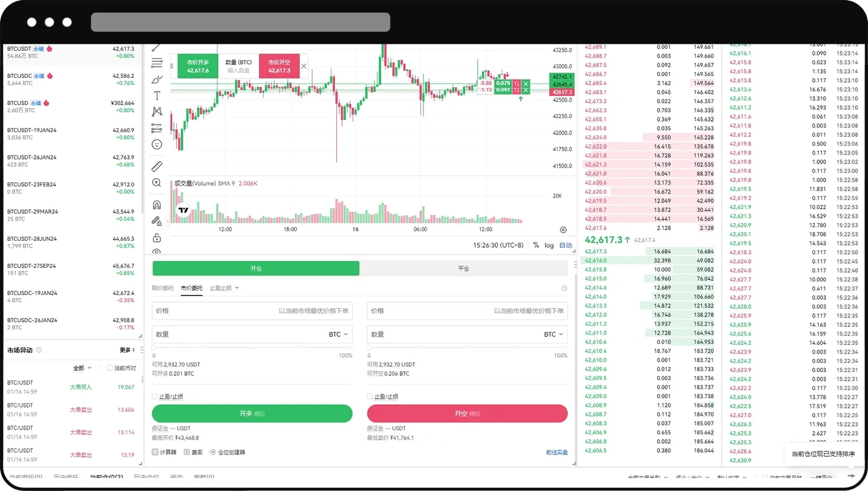The height and width of the screenshot is (491, 868).
Task: Switch to the 平仓 tab
Action: pyautogui.click(x=463, y=268)
